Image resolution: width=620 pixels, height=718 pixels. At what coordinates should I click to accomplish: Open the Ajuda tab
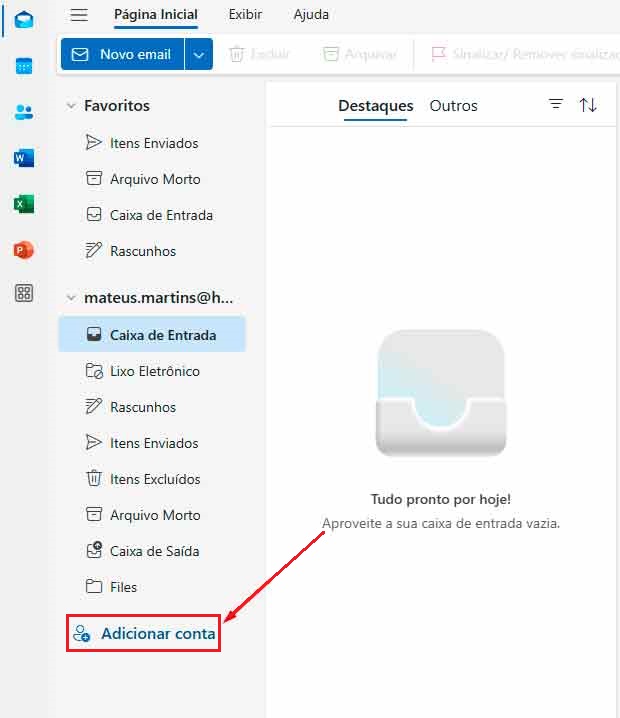click(x=311, y=15)
